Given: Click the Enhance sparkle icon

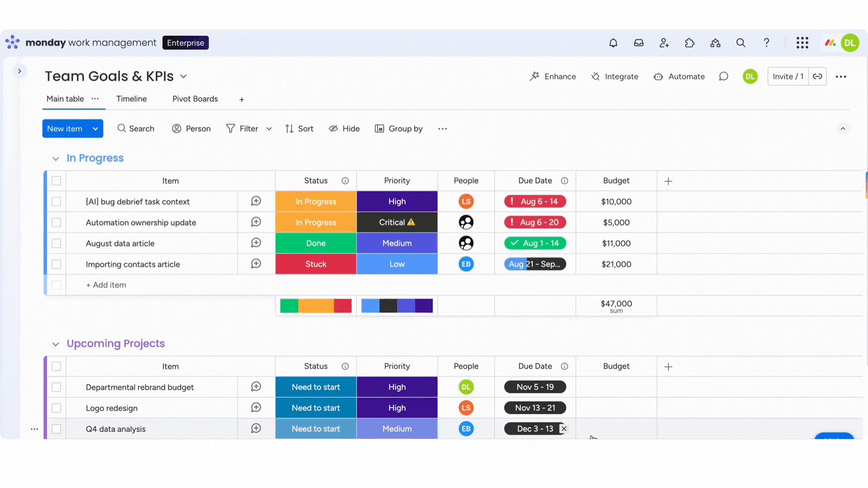Looking at the screenshot, I should 535,76.
